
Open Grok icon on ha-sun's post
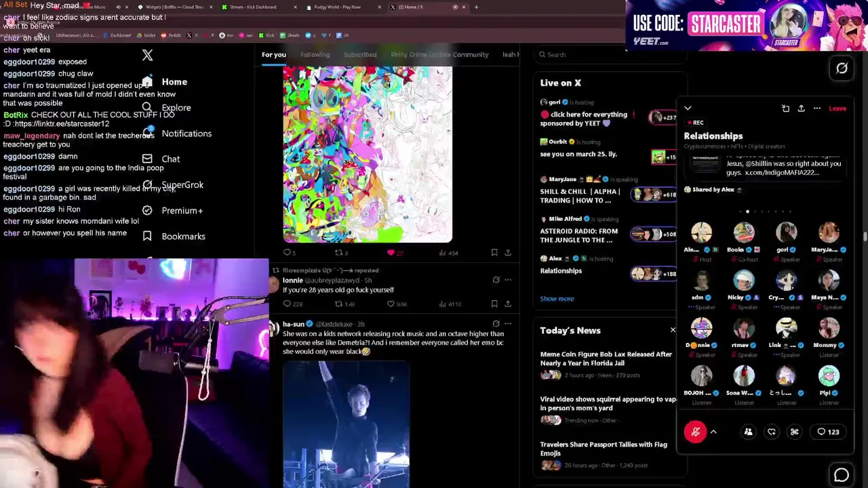496,324
